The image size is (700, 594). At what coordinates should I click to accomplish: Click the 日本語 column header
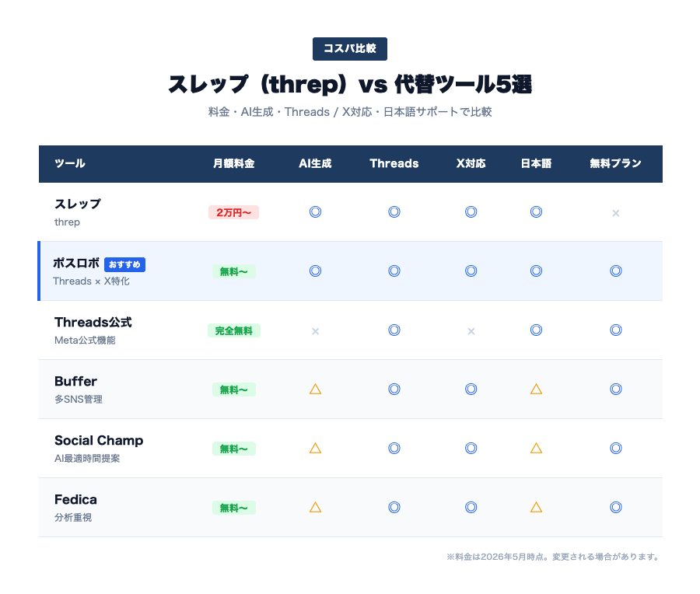536,163
